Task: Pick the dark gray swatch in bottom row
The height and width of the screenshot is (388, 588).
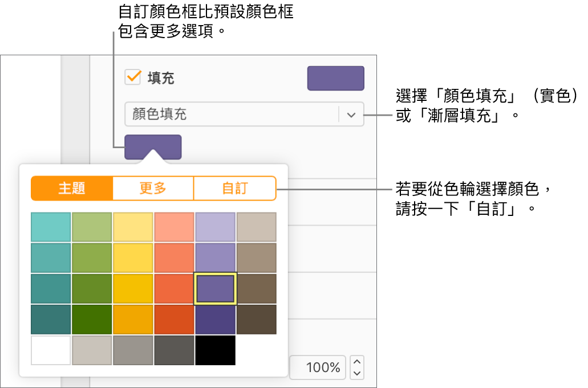Action: point(175,350)
